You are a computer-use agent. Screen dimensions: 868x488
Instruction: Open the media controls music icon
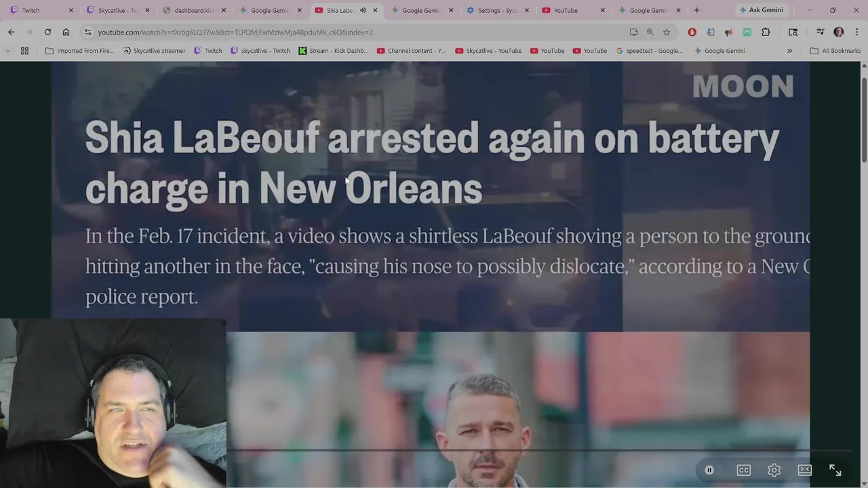click(820, 32)
